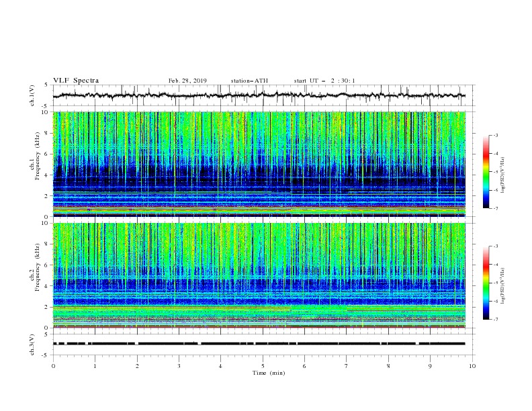Click time axis tick label "1"
This screenshot has width=532, height=411.
[95, 366]
